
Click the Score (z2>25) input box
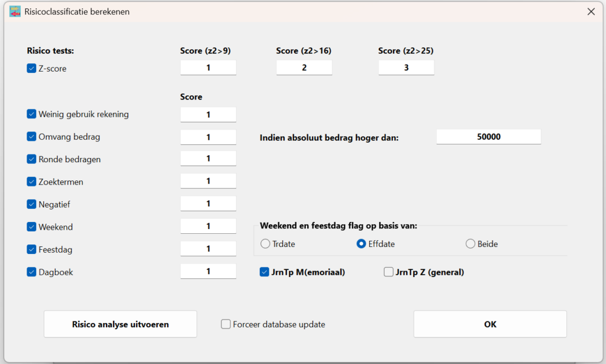pos(406,68)
